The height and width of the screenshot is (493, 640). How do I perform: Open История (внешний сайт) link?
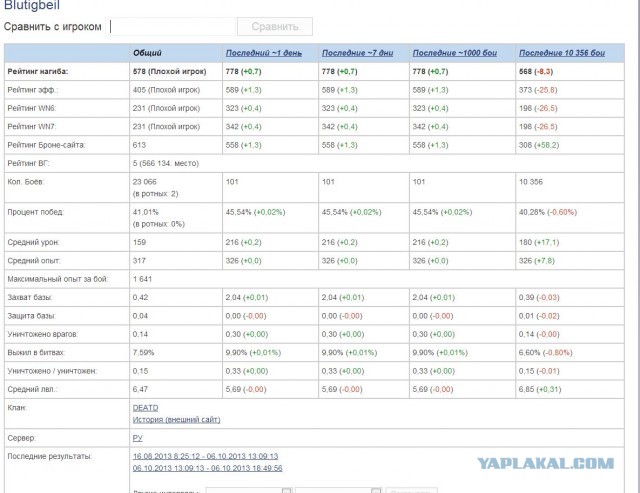point(176,420)
